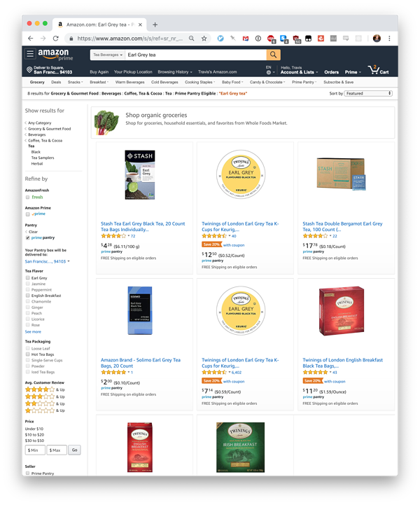Select the Deals navigation item
The width and height of the screenshot is (420, 505).
[x=56, y=82]
